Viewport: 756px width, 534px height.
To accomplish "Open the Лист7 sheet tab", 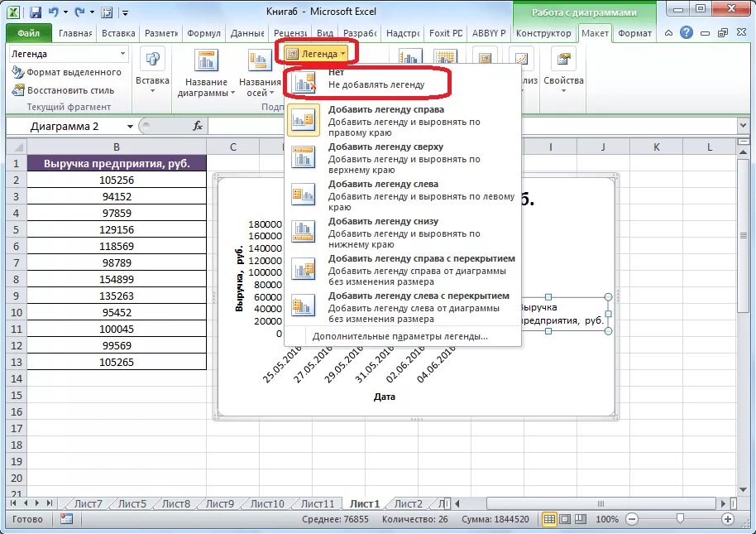I will pyautogui.click(x=88, y=503).
